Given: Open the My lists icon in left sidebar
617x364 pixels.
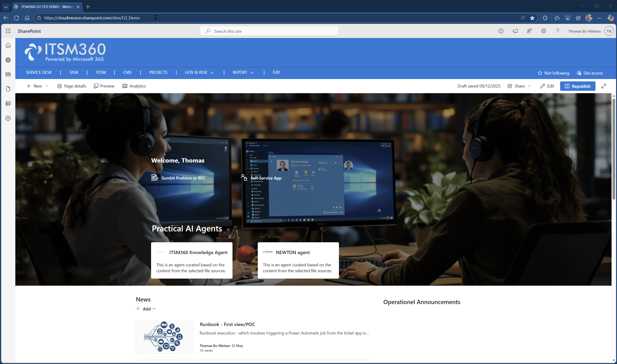Looking at the screenshot, I should click(x=8, y=104).
